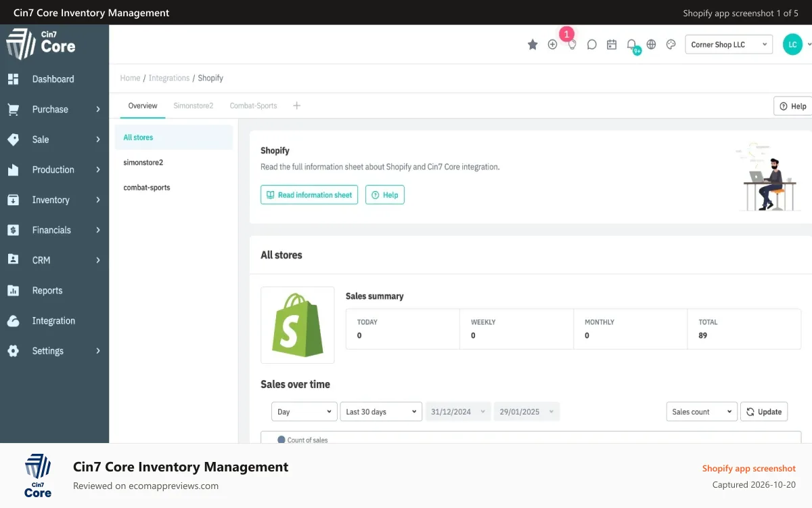Screen dimensions: 812x508
Task: Expand the Inventory menu chevron
Action: [98, 200]
